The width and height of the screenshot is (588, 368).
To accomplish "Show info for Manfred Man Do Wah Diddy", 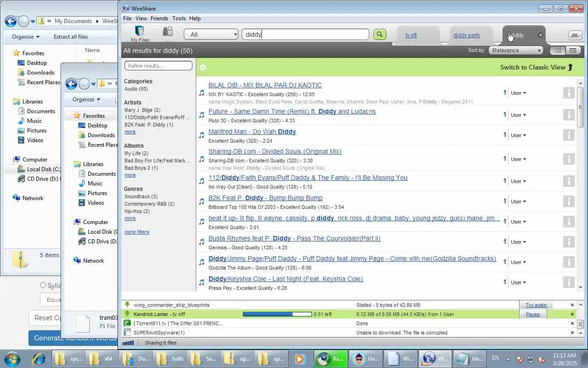I will point(569,135).
